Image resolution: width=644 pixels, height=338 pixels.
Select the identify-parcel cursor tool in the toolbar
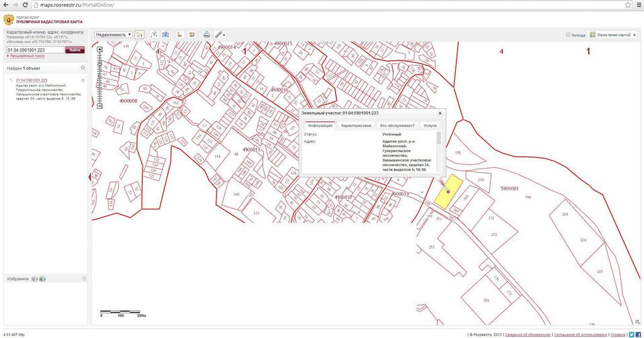(140, 35)
